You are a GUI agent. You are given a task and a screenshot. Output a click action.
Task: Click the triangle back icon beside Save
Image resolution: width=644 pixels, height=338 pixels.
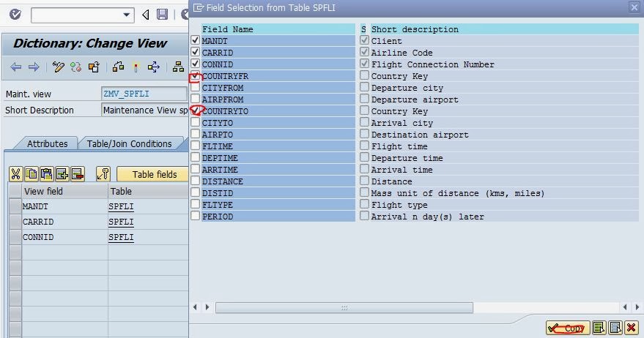(x=145, y=15)
